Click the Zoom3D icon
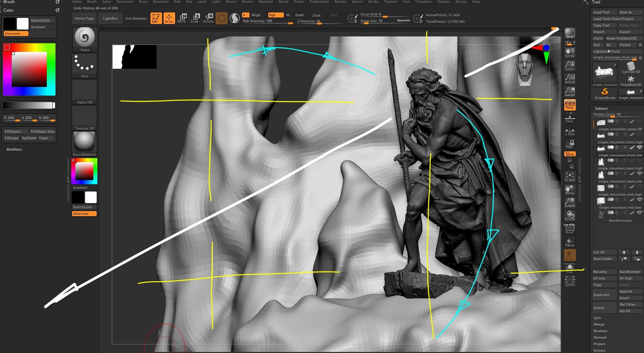The image size is (644, 353). pos(570,203)
